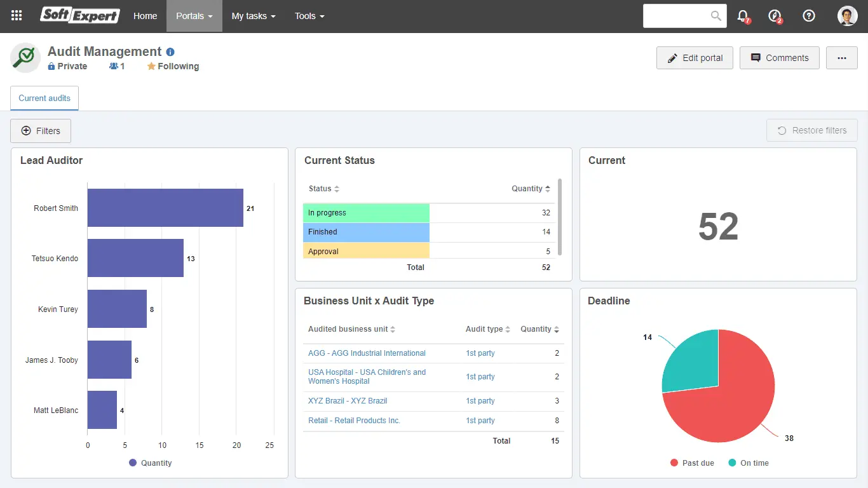The height and width of the screenshot is (488, 868).
Task: Click the SoftExpert logo
Action: [x=80, y=15]
